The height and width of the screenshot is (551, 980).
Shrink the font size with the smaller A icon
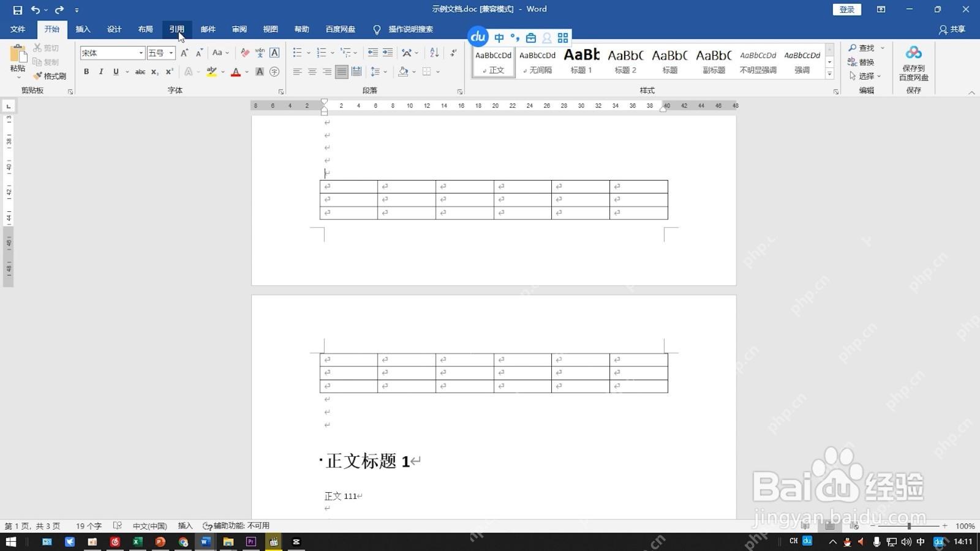[x=199, y=53]
